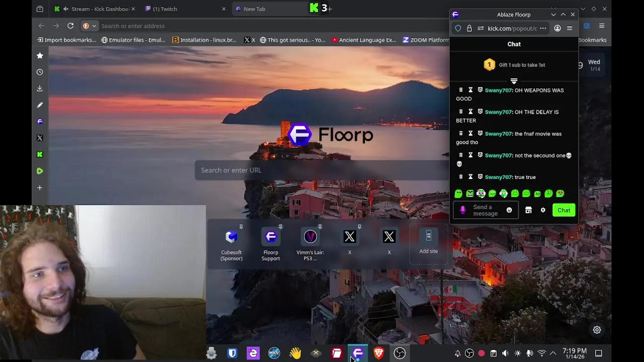Open Bitwarden from the taskbar
The height and width of the screenshot is (362, 644).
(232, 353)
